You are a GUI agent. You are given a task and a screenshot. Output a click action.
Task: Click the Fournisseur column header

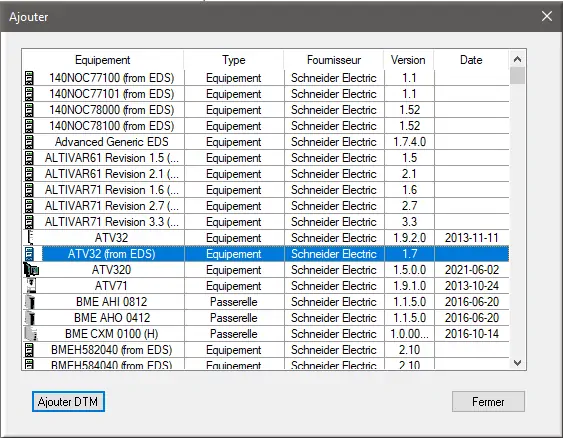pos(334,60)
